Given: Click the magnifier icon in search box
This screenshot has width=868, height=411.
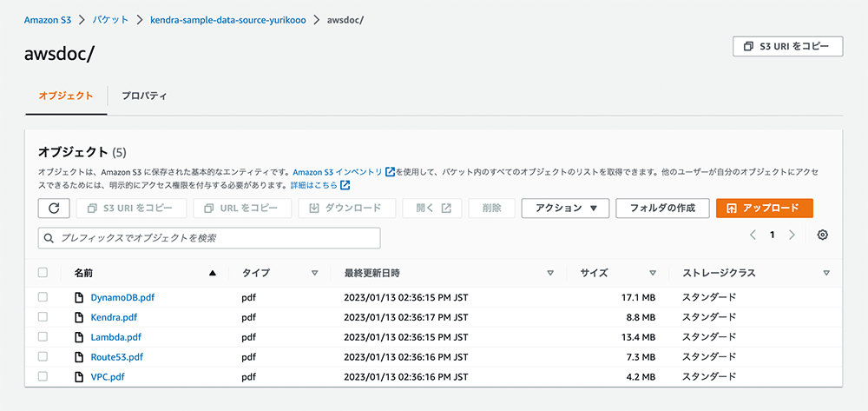Looking at the screenshot, I should [49, 238].
